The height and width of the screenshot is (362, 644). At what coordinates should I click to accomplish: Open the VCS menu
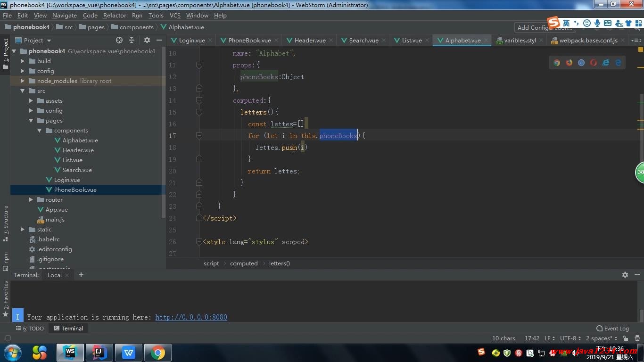click(175, 16)
